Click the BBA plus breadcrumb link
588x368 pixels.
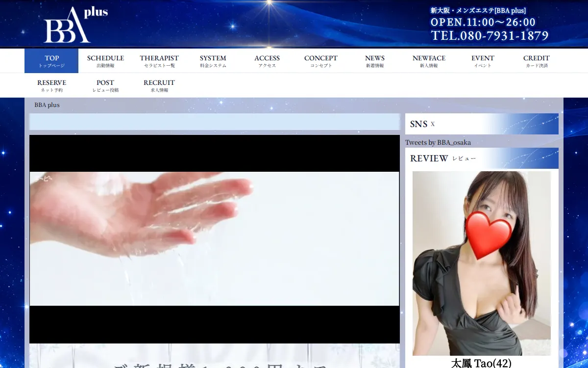point(47,105)
